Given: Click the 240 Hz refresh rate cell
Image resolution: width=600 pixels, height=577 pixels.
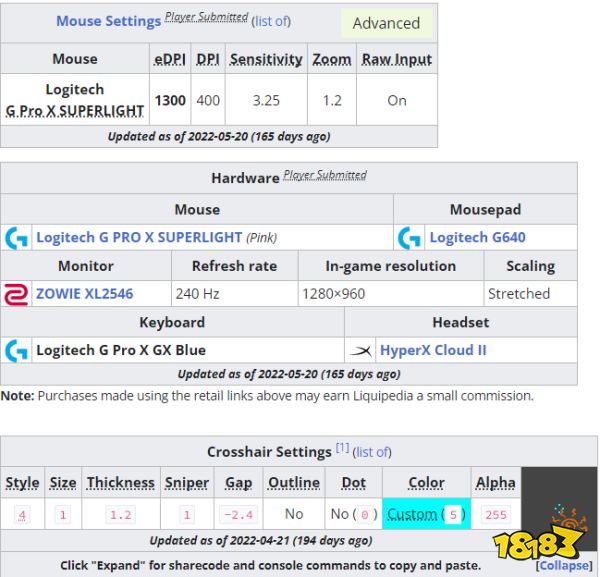Looking at the screenshot, I should 235,293.
